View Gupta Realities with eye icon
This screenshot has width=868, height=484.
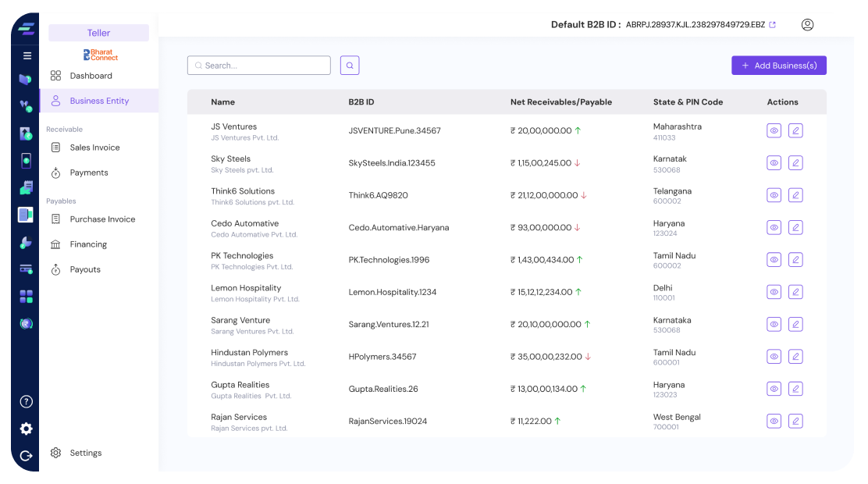(774, 389)
